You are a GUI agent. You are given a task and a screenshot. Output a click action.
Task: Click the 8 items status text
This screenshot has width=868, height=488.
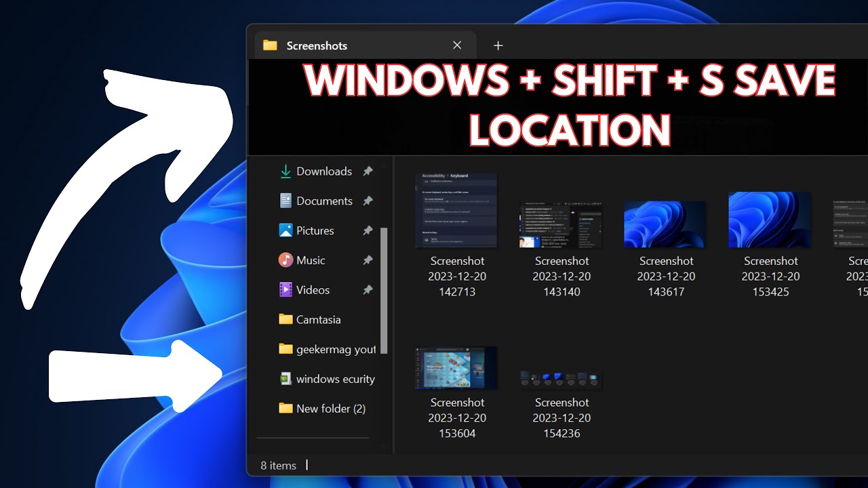pos(279,466)
